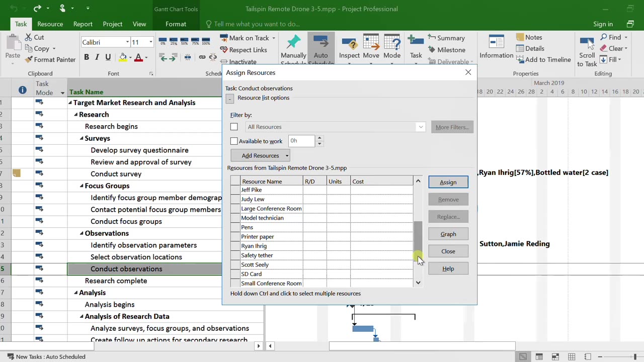The image size is (644, 362).
Task: Mark task 100% complete
Action: 206,42
